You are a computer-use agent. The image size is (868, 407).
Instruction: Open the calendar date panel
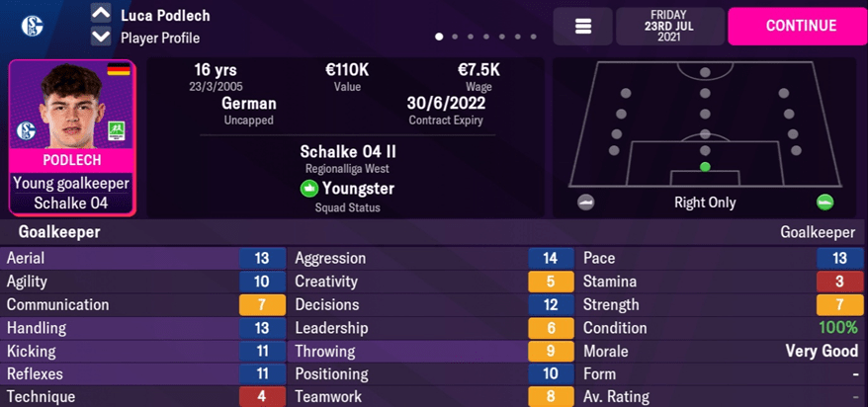669,27
